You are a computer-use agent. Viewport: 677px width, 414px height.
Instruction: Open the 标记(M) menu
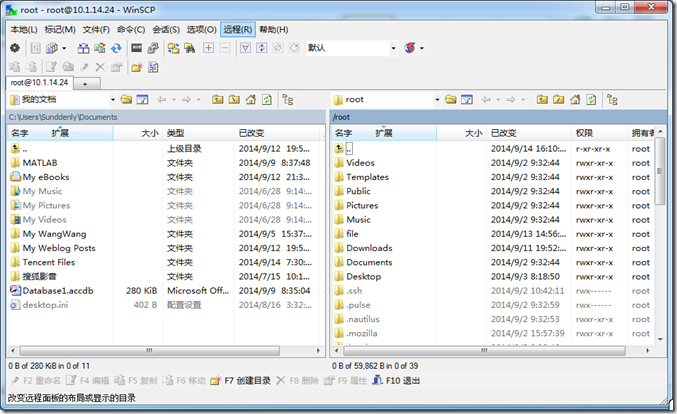pyautogui.click(x=60, y=29)
